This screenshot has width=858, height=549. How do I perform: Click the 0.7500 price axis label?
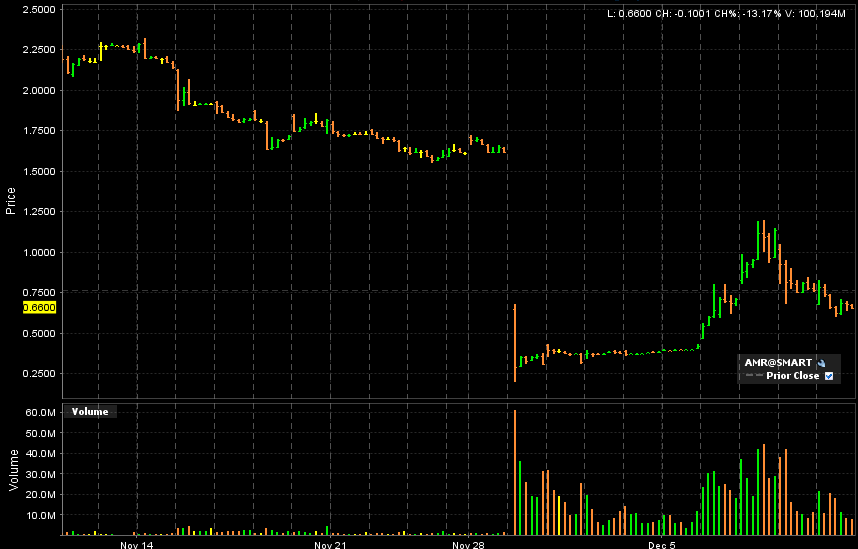coord(39,293)
